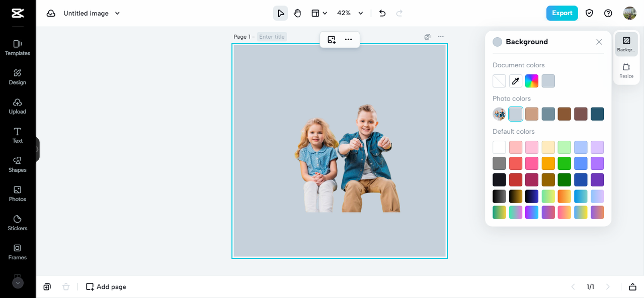Open the Photos panel
Viewport: 644px width, 298px height.
[18, 193]
